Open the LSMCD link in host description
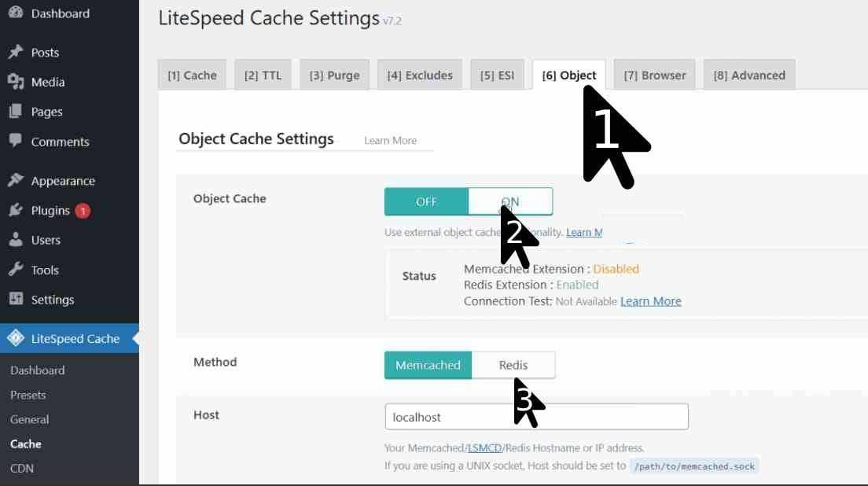This screenshot has width=868, height=486. click(x=484, y=448)
